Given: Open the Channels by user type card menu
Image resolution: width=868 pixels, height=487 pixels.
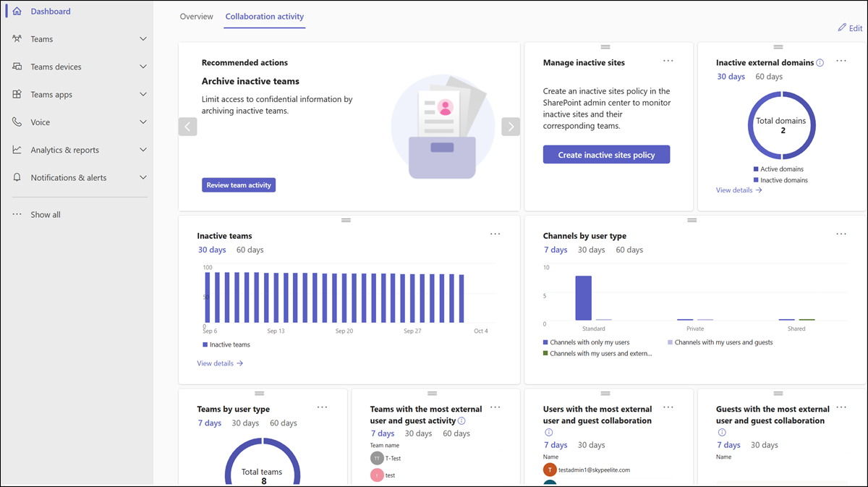Looking at the screenshot, I should click(841, 234).
